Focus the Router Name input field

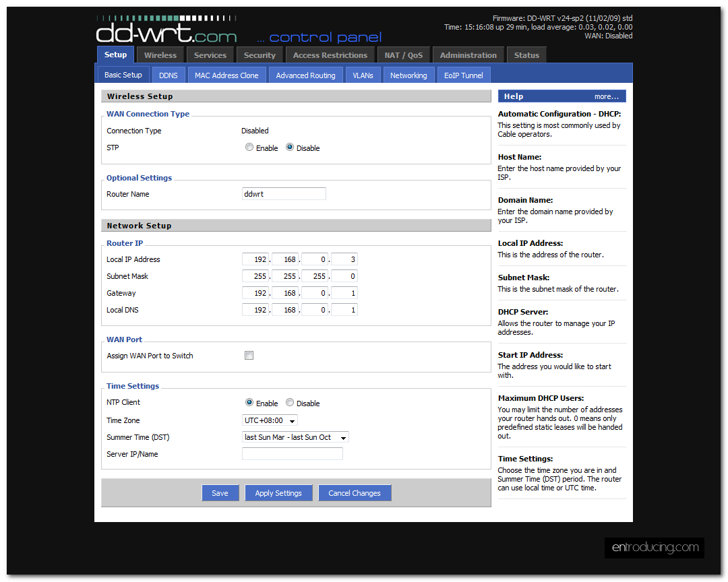click(x=284, y=194)
